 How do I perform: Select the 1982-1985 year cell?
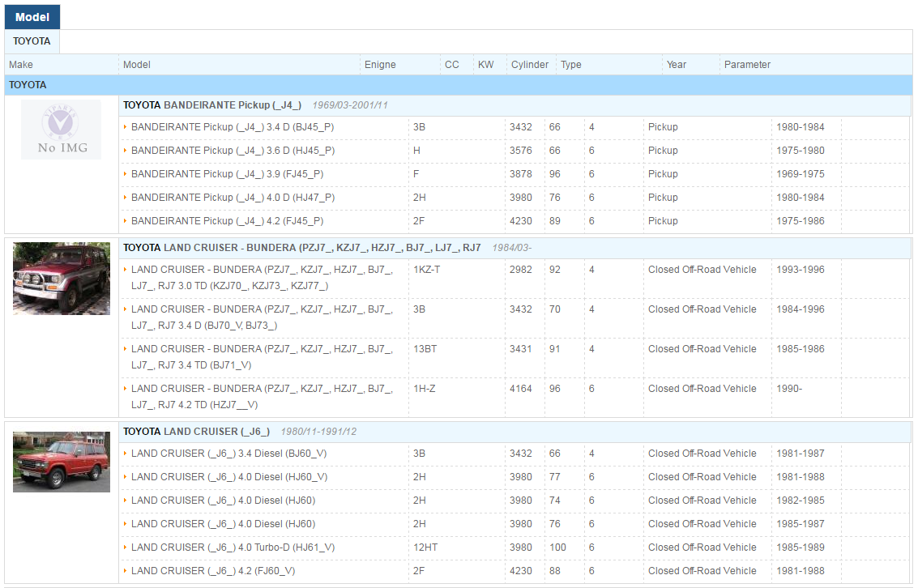coord(801,501)
